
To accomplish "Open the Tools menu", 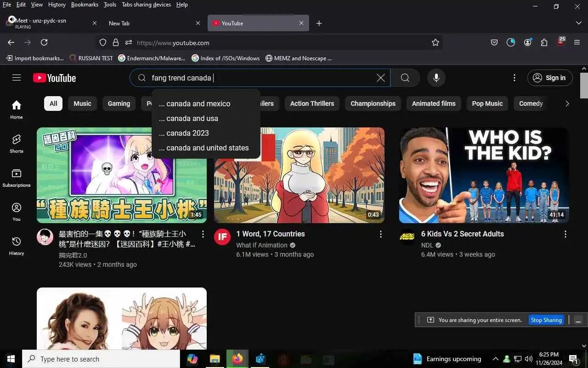I will [110, 5].
